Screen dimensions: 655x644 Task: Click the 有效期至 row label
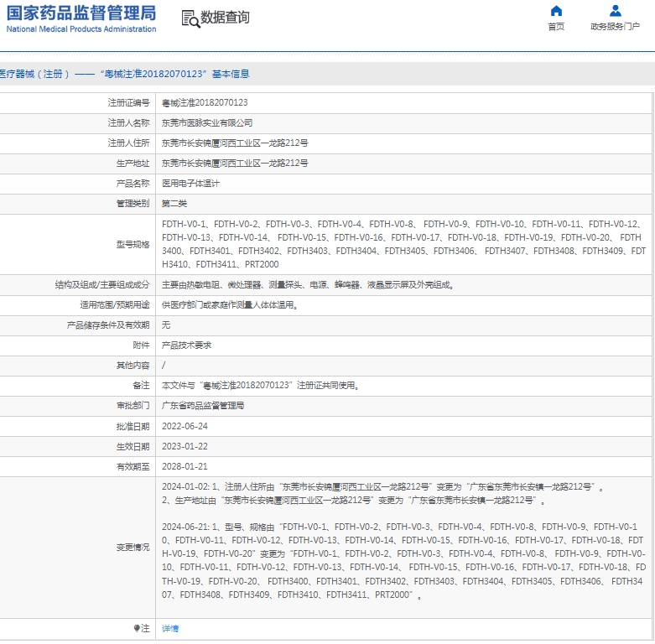click(133, 466)
